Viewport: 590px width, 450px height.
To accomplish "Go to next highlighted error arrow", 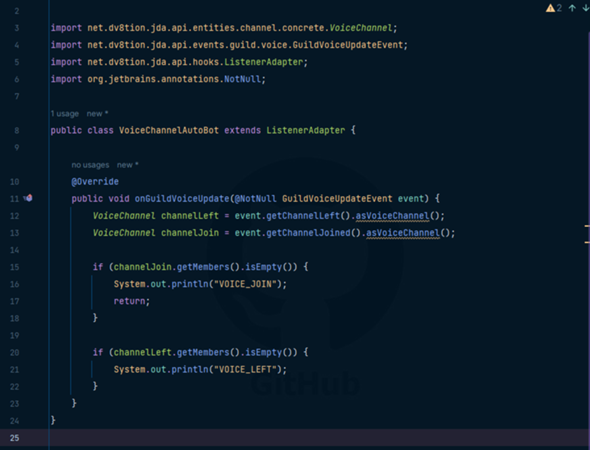I will coord(585,8).
